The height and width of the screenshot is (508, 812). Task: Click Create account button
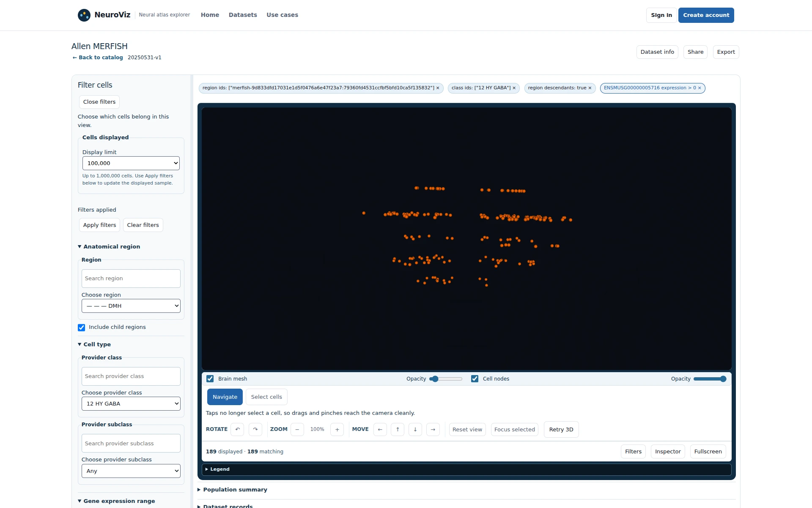point(706,15)
